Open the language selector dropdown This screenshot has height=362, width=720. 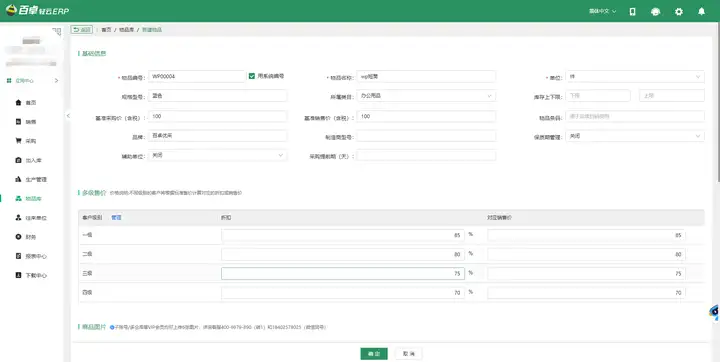pyautogui.click(x=602, y=11)
